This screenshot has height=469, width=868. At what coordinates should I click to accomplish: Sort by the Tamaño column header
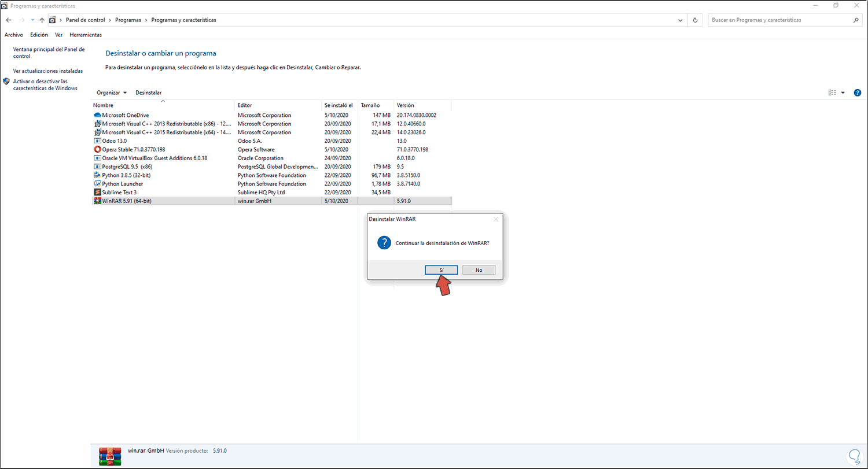tap(376, 106)
